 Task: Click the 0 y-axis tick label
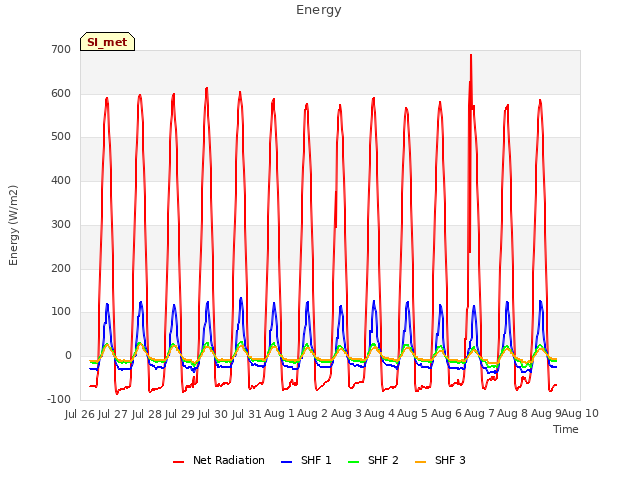pyautogui.click(x=68, y=356)
